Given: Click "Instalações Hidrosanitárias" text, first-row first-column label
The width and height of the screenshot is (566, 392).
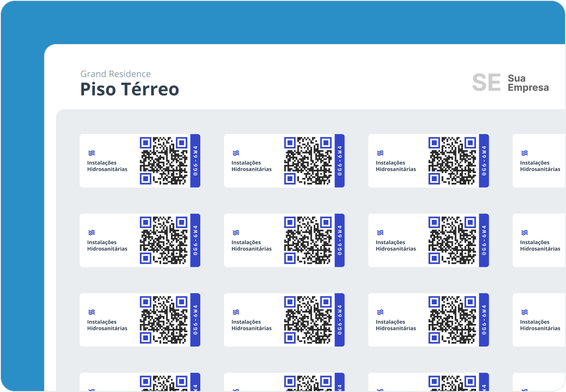Looking at the screenshot, I should [x=108, y=166].
